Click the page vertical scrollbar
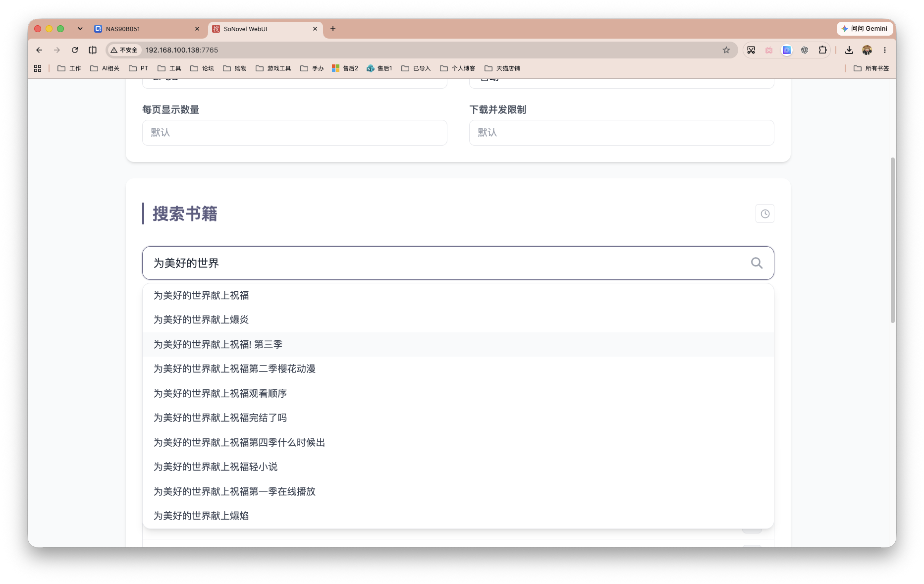The height and width of the screenshot is (584, 924). [893, 240]
